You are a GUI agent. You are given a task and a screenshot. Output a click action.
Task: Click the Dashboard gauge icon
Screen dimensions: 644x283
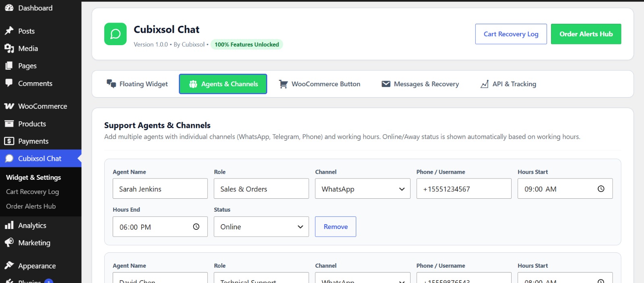pyautogui.click(x=9, y=8)
